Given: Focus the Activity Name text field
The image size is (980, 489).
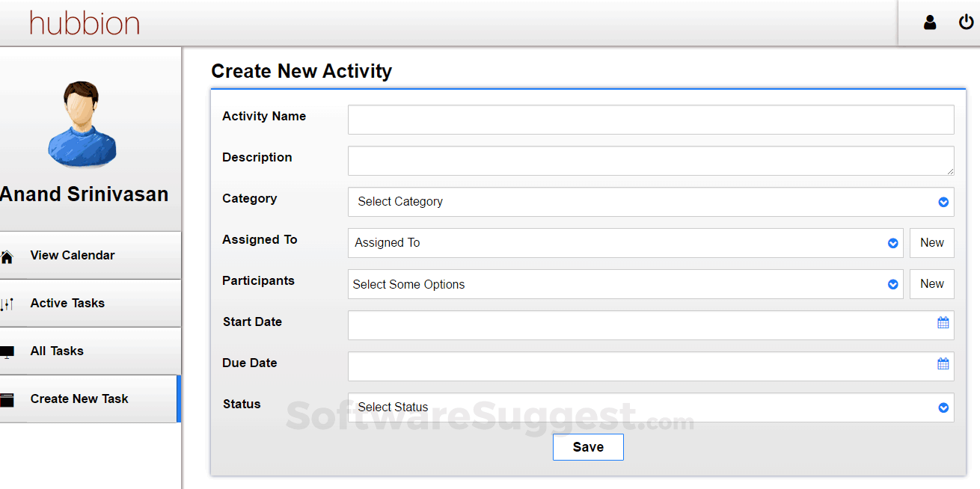Looking at the screenshot, I should point(650,120).
